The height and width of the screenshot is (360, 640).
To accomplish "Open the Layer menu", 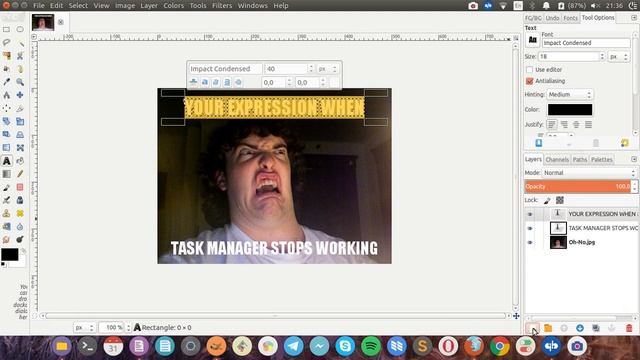I will [x=149, y=6].
